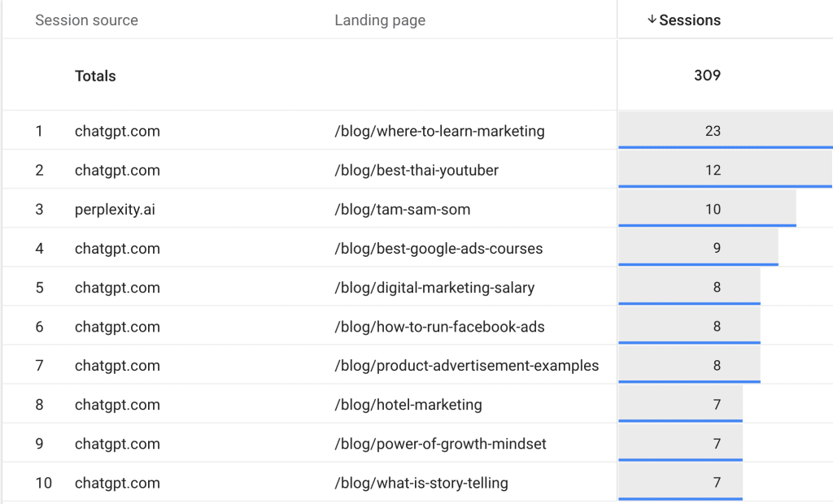Screen dimensions: 833x504
Task: Sort by the Sessions column header
Action: 690,20
